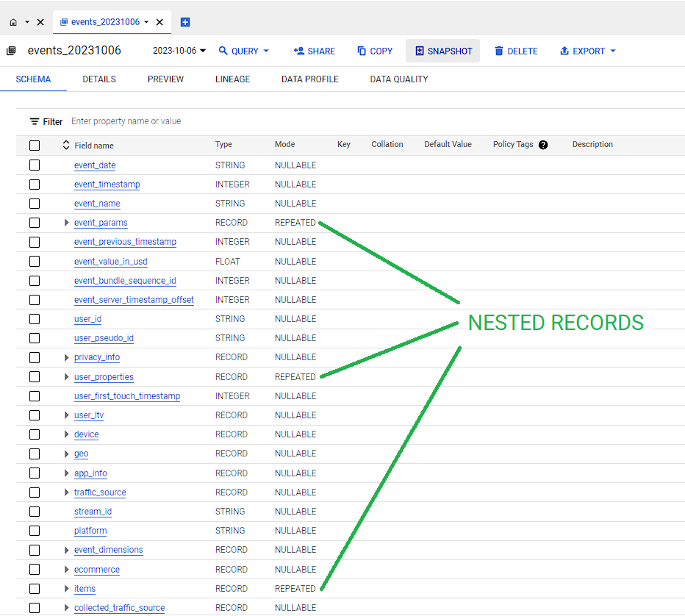Switch to the LINEAGE tab

pos(232,79)
